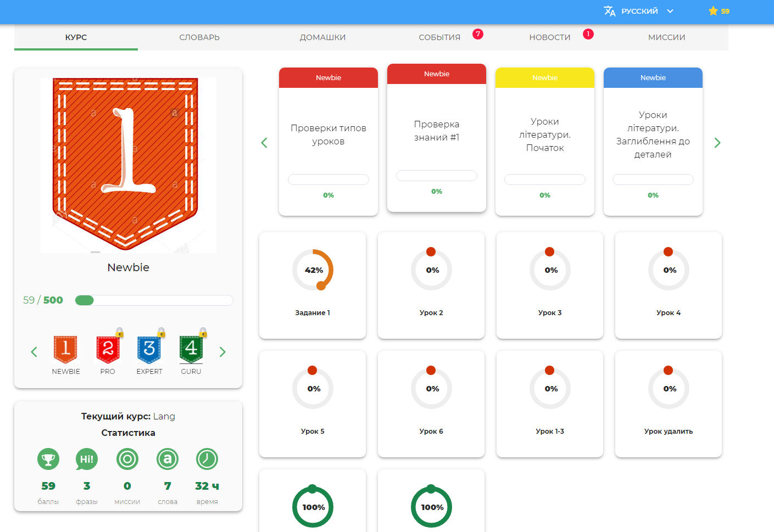
Task: Click the 59/500 points progress bar
Action: [x=154, y=300]
